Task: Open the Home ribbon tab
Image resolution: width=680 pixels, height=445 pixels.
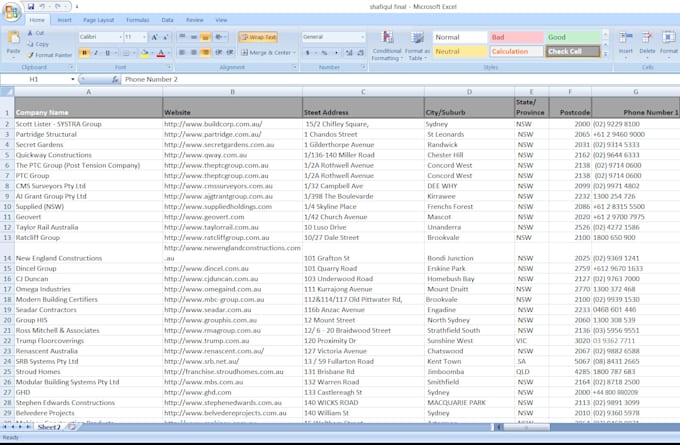Action: (x=37, y=20)
